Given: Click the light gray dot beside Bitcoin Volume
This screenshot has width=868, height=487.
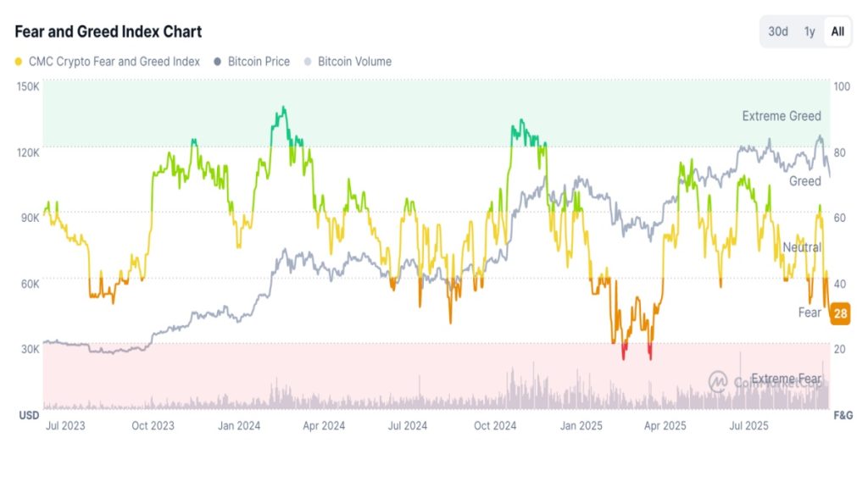Looking at the screenshot, I should click(309, 62).
